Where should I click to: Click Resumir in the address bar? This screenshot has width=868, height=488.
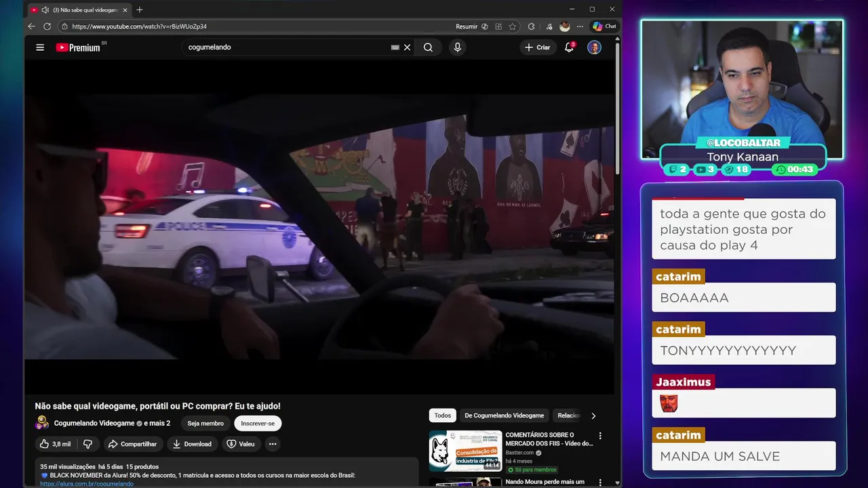tap(467, 26)
